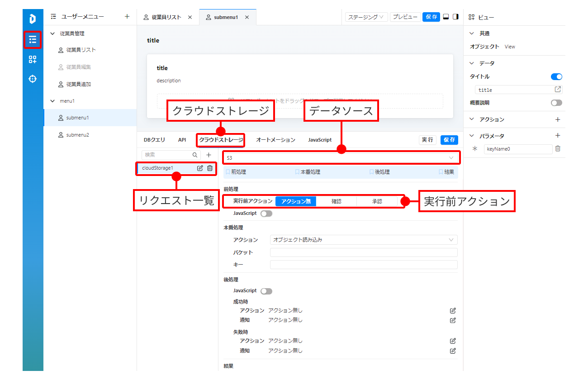Edit the success action setting
Screen dimensions: 588x380
[x=453, y=311]
